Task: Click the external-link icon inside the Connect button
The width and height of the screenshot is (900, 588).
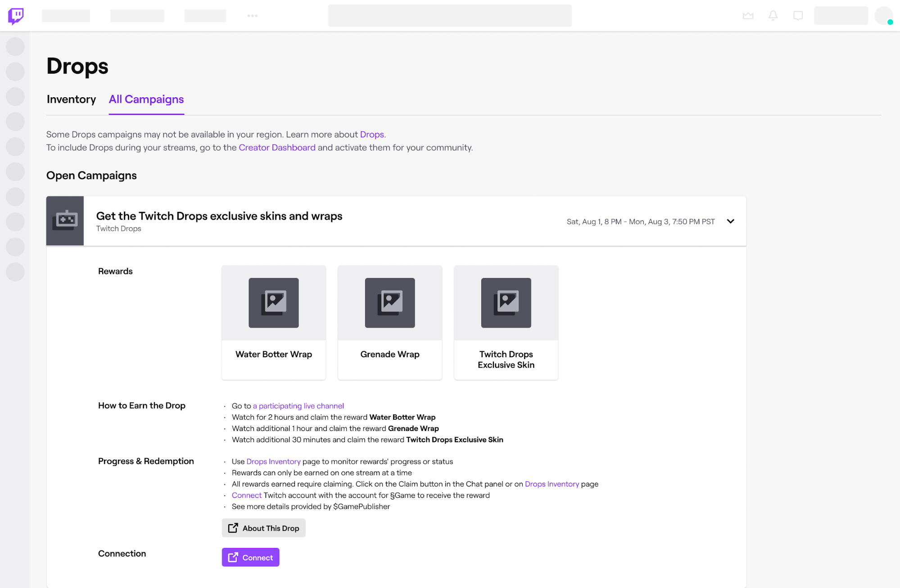Action: 232,557
